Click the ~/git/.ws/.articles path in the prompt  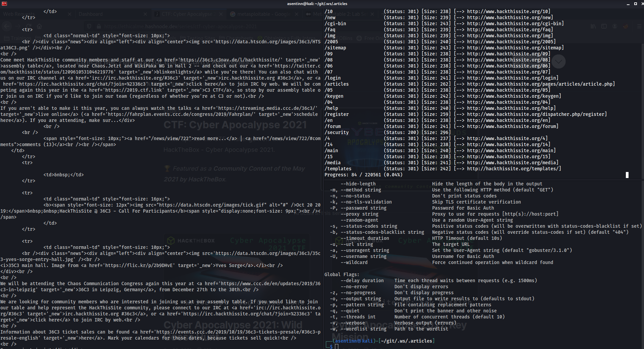coord(406,341)
